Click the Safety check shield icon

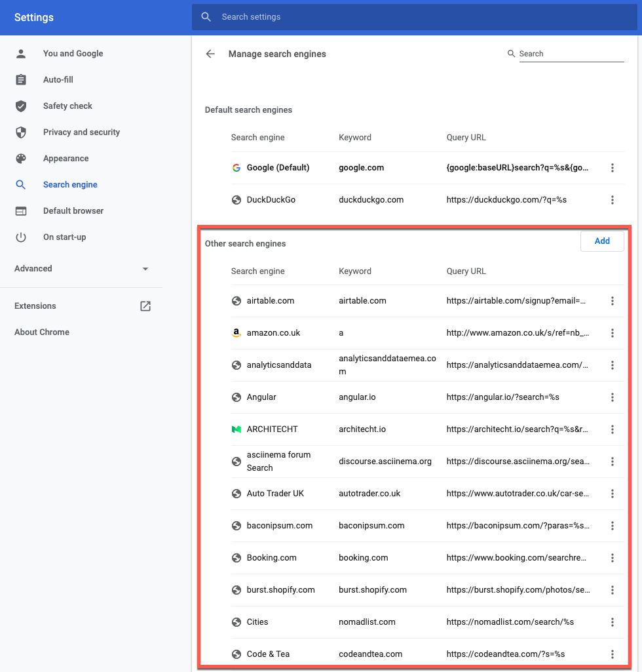[x=20, y=106]
